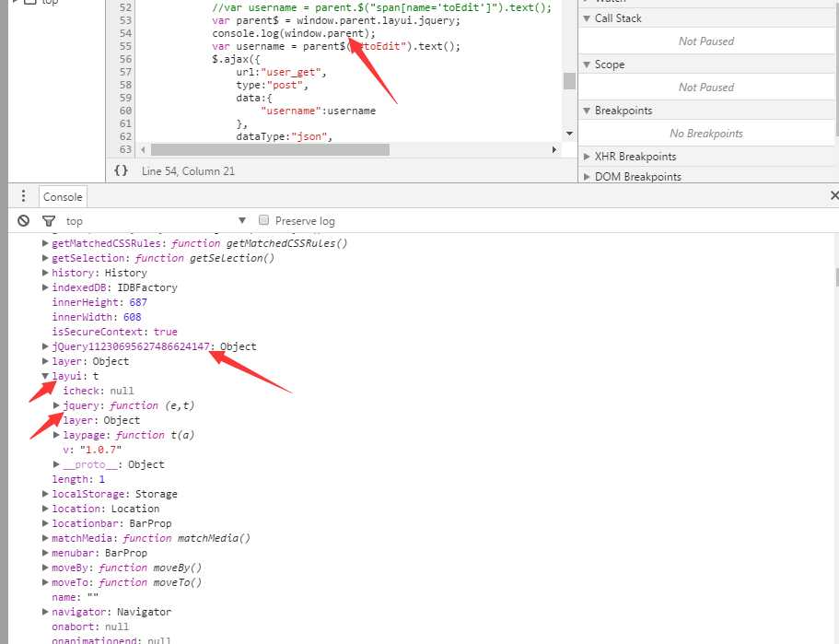The width and height of the screenshot is (839, 644).
Task: Click the No Breakpoints text
Action: [x=706, y=134]
